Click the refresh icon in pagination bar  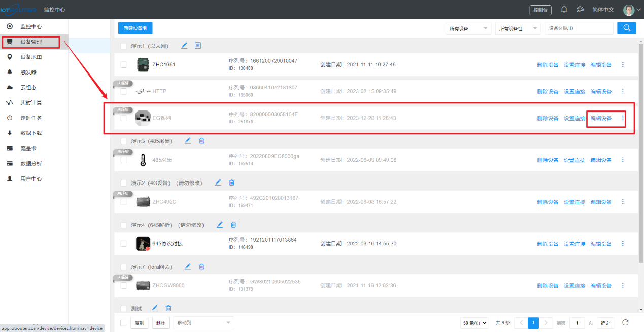click(x=625, y=322)
